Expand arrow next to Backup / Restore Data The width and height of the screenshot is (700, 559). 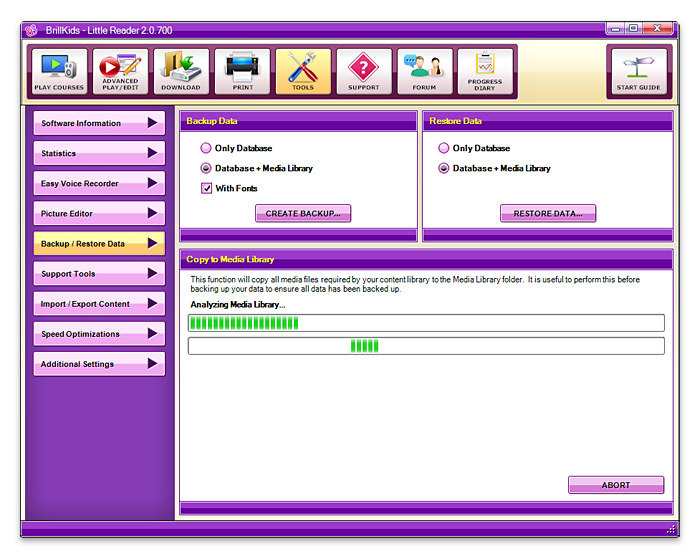point(153,243)
